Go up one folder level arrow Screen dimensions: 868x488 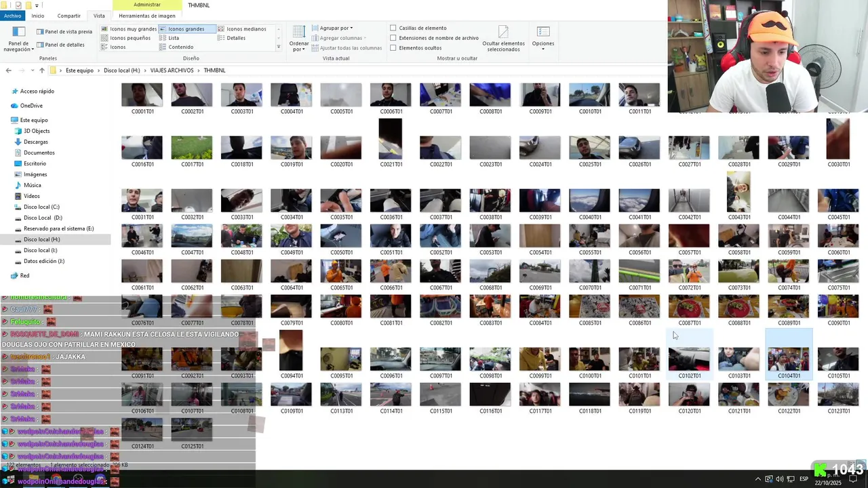pyautogui.click(x=42, y=70)
